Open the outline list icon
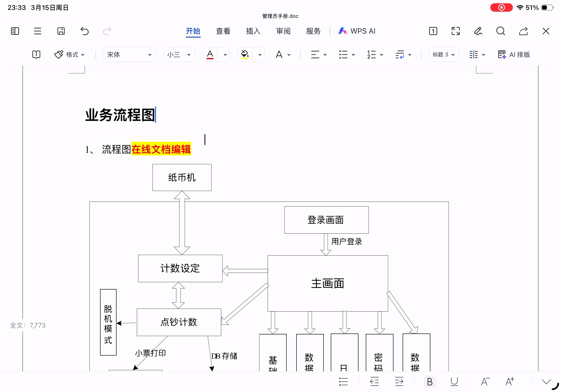Screen dimensions: 561x392 click(x=37, y=31)
